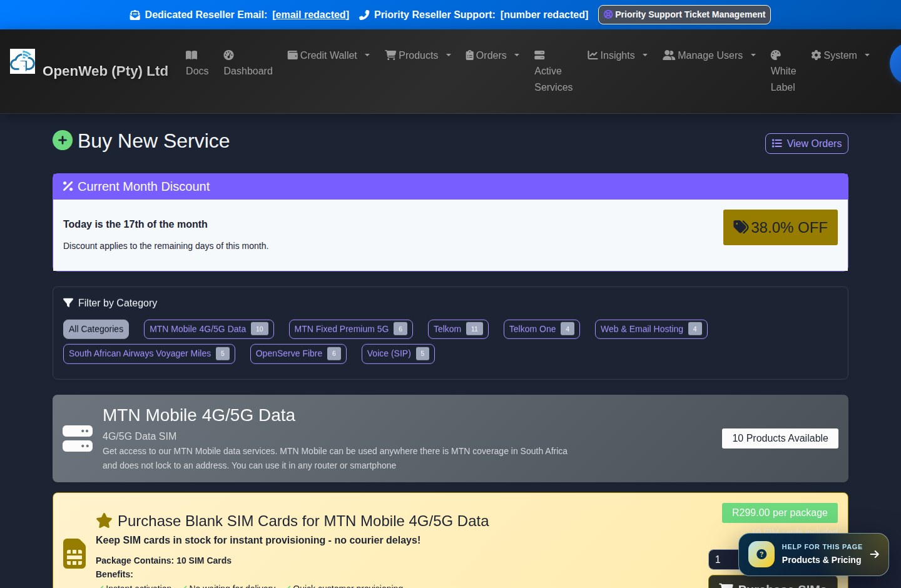Expand the Orders dropdown menu
This screenshot has height=588, width=901.
coord(517,55)
